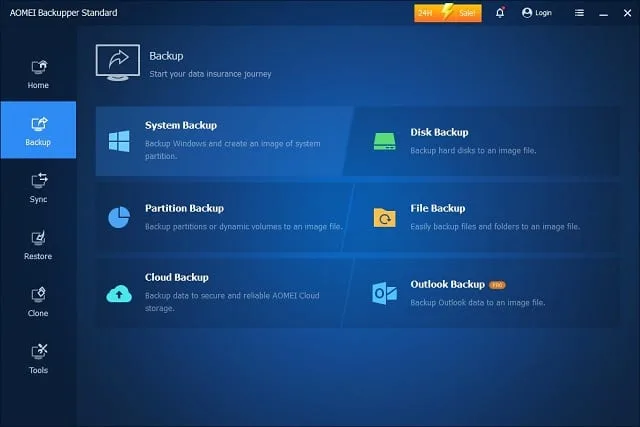
Task: Open the Tools sidebar icon
Action: (x=39, y=352)
